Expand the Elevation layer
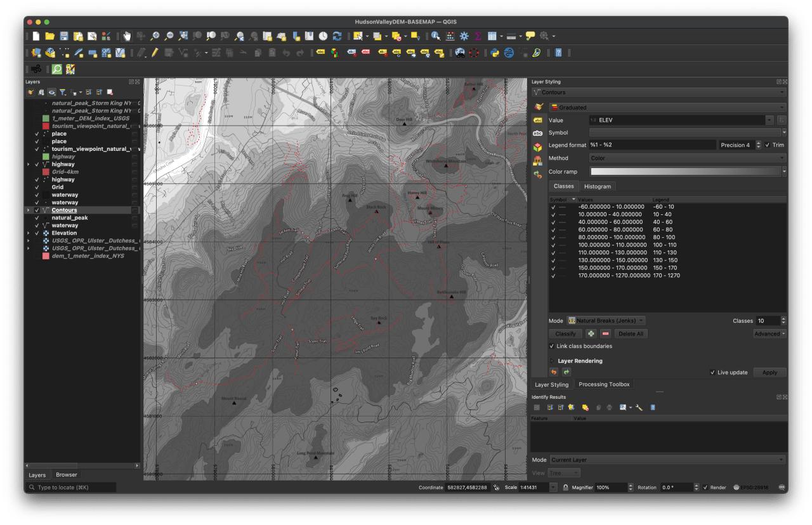 pyautogui.click(x=28, y=233)
